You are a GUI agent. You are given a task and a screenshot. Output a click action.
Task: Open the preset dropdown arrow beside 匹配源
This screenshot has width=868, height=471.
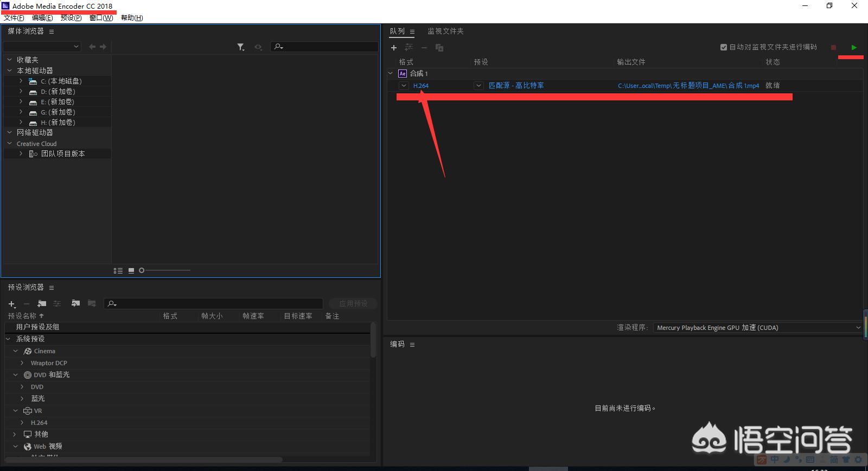pyautogui.click(x=478, y=86)
